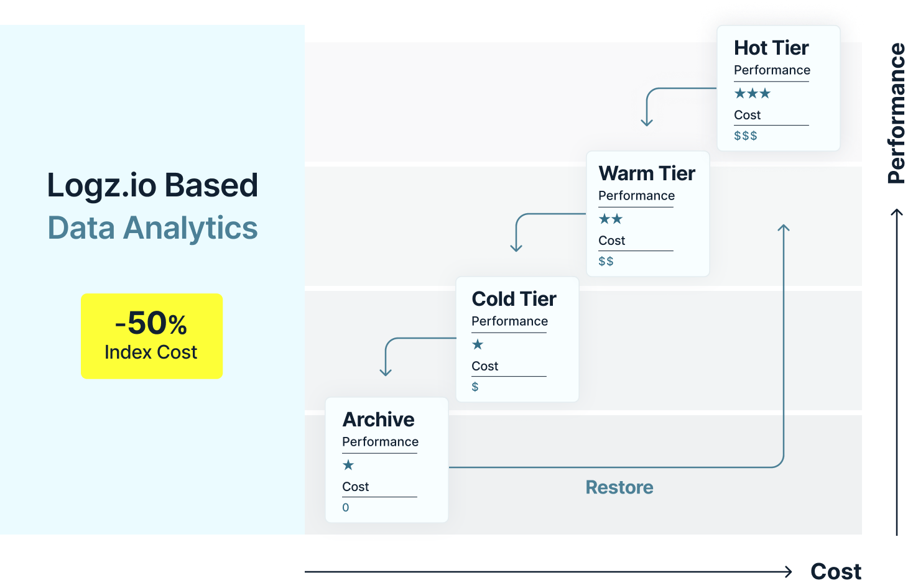
Task: Click the "Archive" card title
Action: [x=379, y=420]
